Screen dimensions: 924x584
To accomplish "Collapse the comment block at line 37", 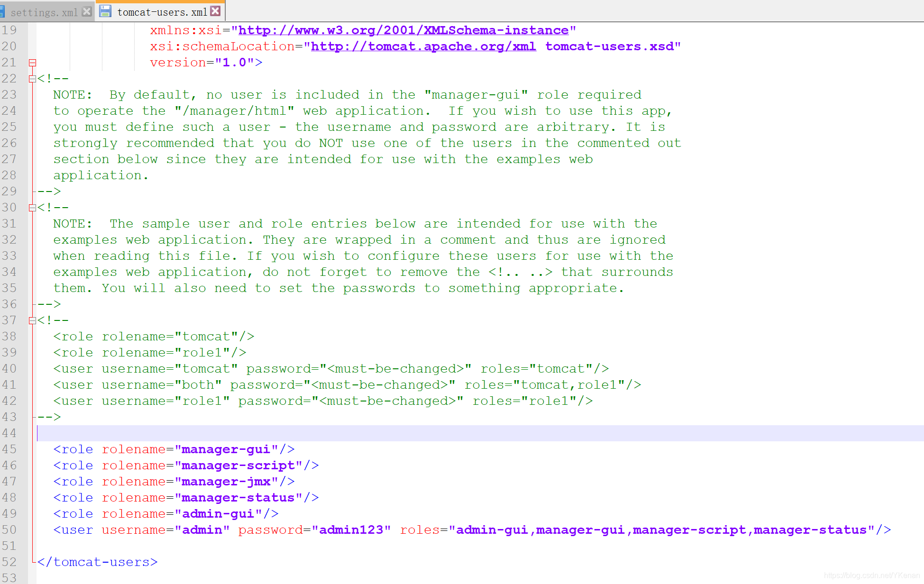I will (x=32, y=320).
